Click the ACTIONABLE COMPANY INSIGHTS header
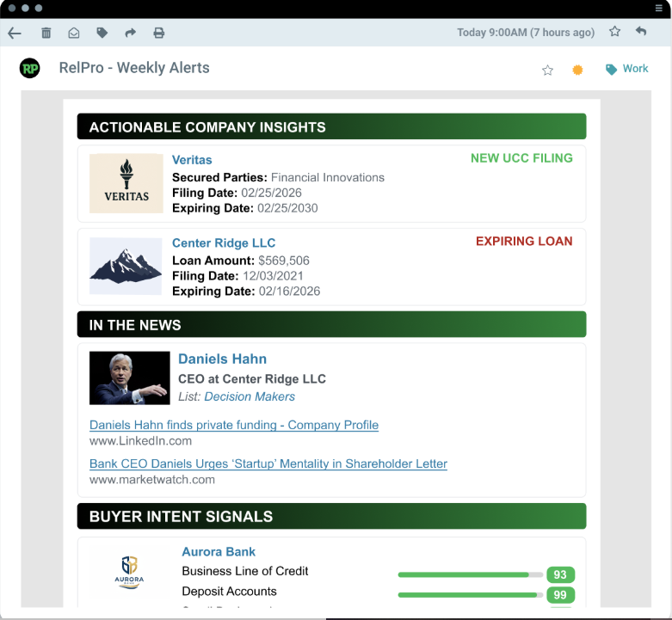Image resolution: width=672 pixels, height=620 pixels. [x=332, y=126]
